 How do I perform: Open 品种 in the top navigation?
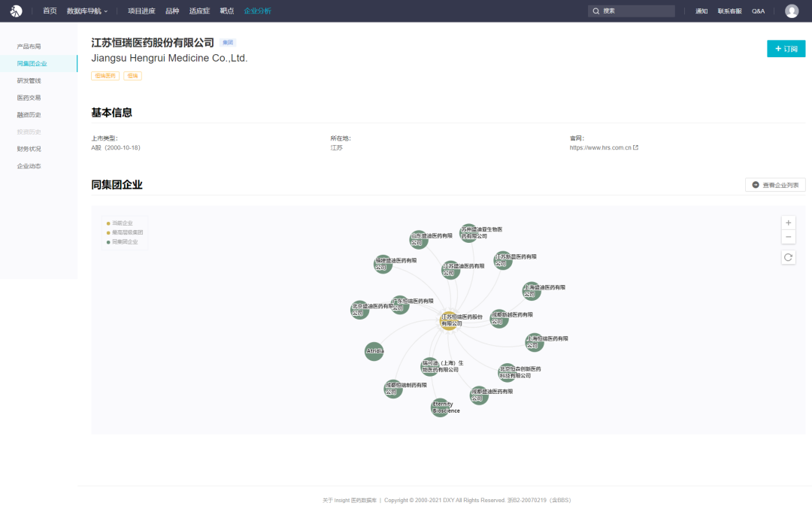172,11
